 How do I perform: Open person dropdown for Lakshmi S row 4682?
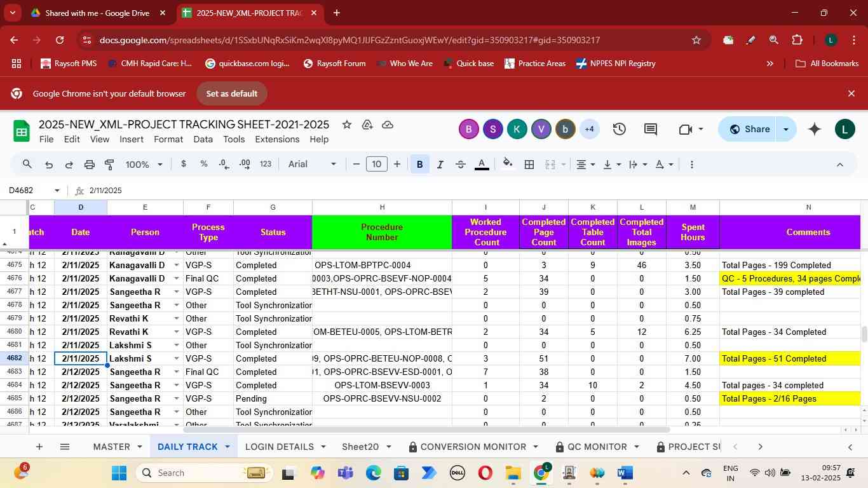coord(176,359)
